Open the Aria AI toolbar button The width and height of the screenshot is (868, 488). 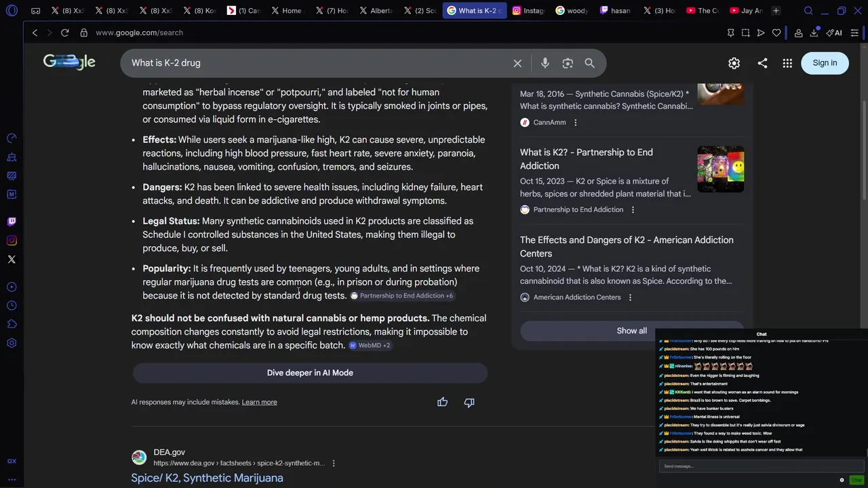[x=834, y=33]
